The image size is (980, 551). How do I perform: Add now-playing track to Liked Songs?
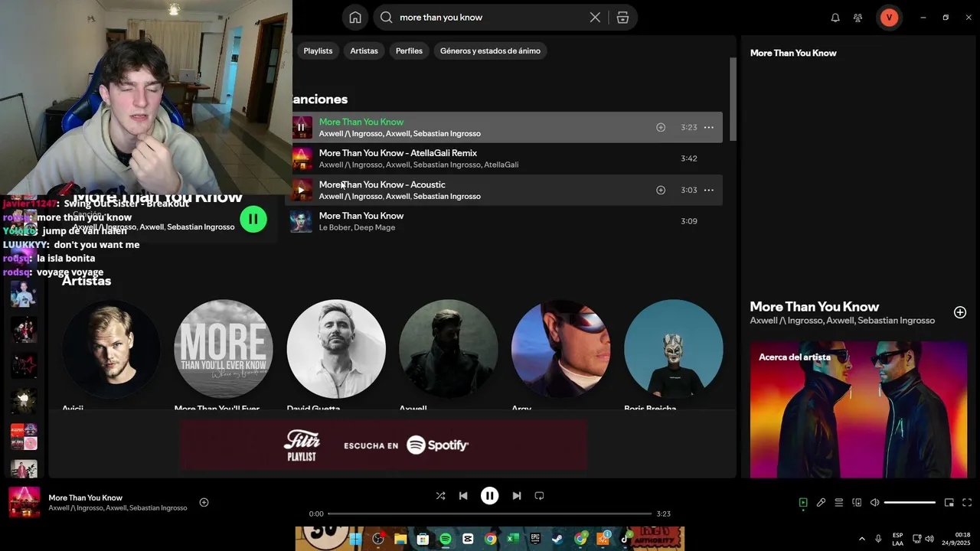(204, 502)
